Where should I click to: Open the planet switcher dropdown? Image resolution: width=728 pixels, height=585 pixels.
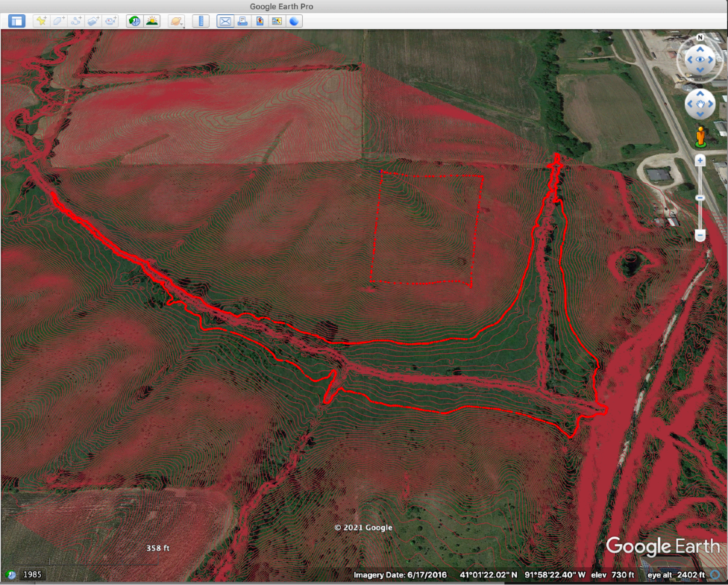177,21
